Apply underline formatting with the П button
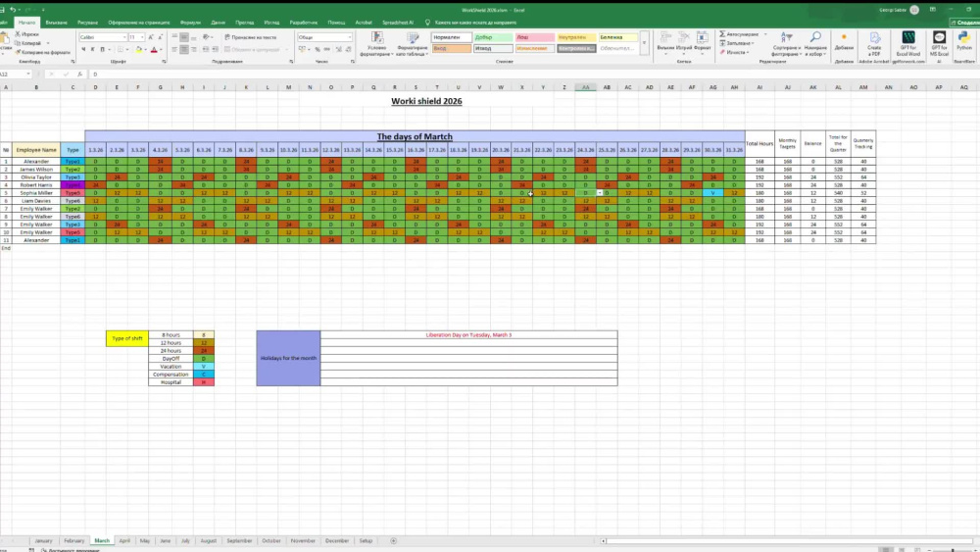 tap(102, 49)
